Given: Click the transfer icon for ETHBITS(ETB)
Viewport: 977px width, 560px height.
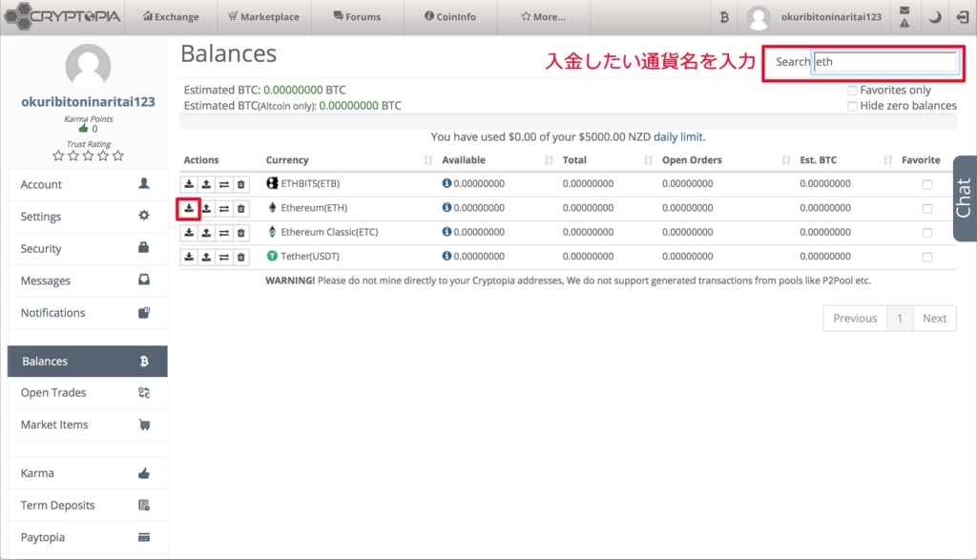Looking at the screenshot, I should (x=223, y=184).
